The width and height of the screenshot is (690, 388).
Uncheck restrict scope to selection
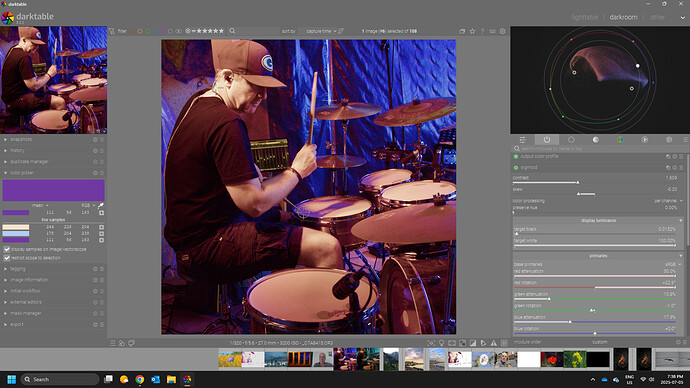(x=7, y=258)
